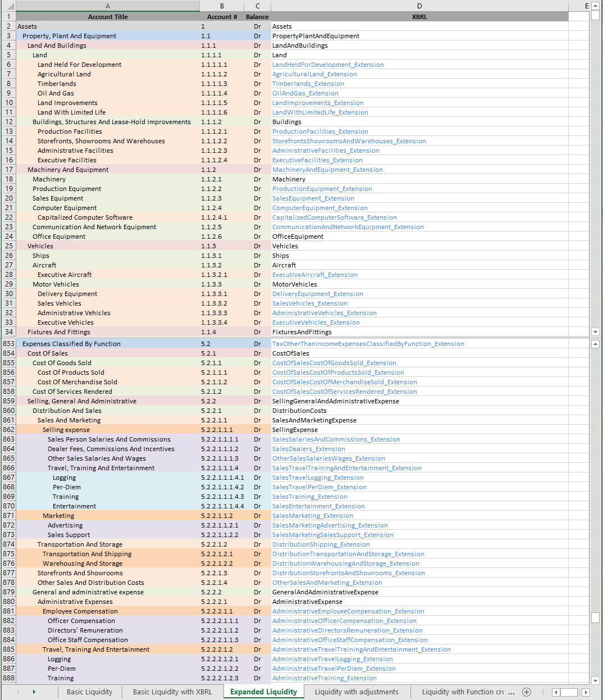
Task: Select column D by its header
Action: pos(419,6)
